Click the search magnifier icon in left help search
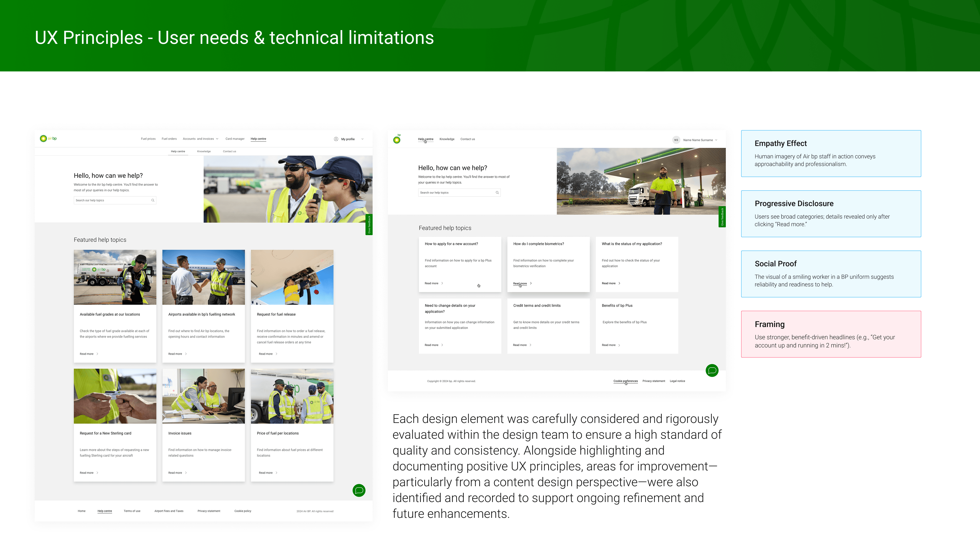 click(153, 201)
